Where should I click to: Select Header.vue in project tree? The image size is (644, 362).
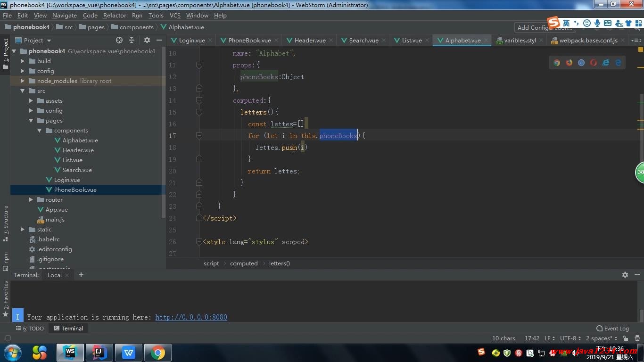(78, 150)
